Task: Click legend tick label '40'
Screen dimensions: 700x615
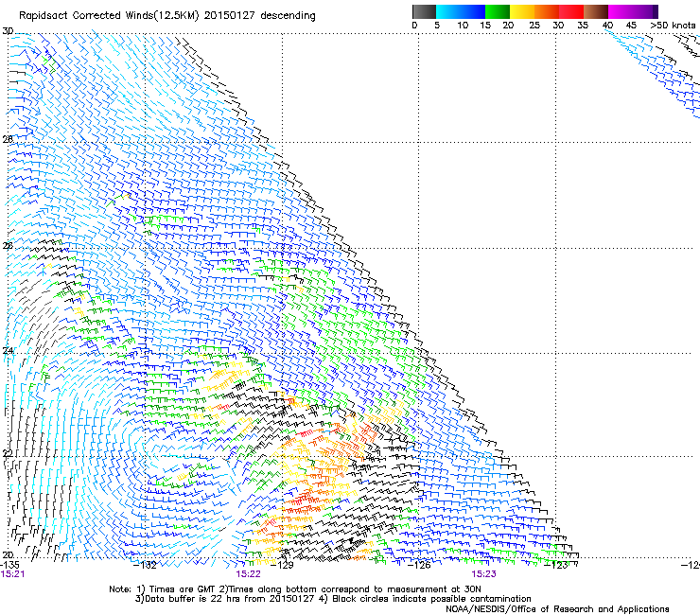Action: point(607,26)
